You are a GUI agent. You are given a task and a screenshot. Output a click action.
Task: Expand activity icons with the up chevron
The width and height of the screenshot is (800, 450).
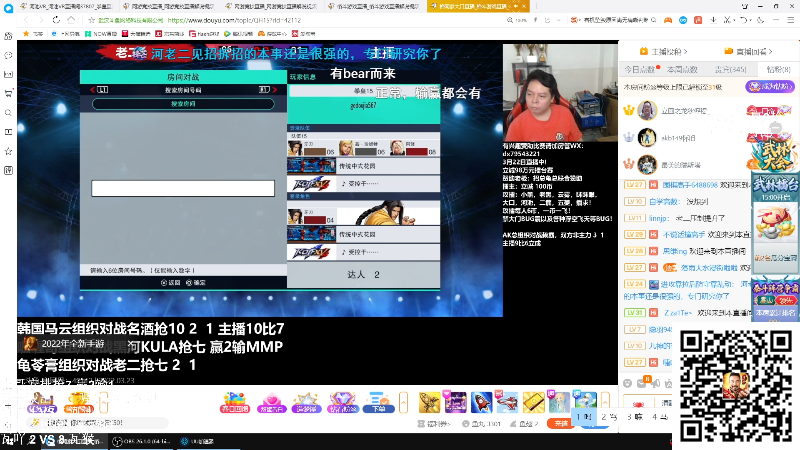pos(404,403)
